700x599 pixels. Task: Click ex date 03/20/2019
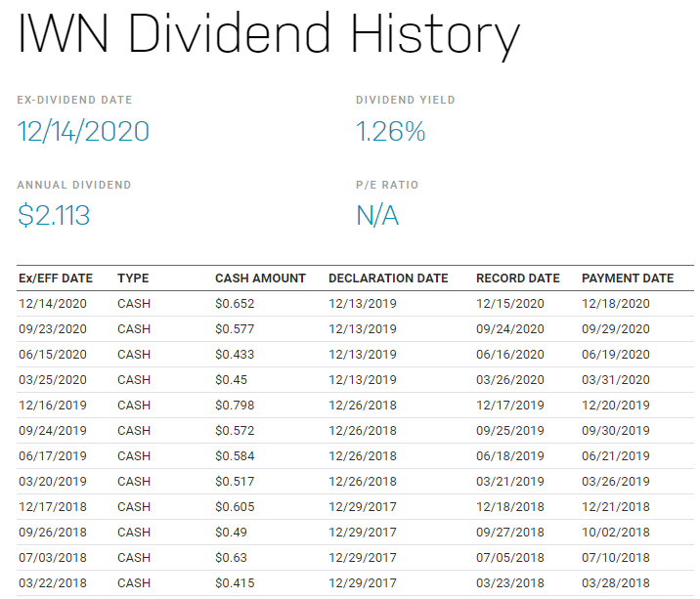click(53, 482)
